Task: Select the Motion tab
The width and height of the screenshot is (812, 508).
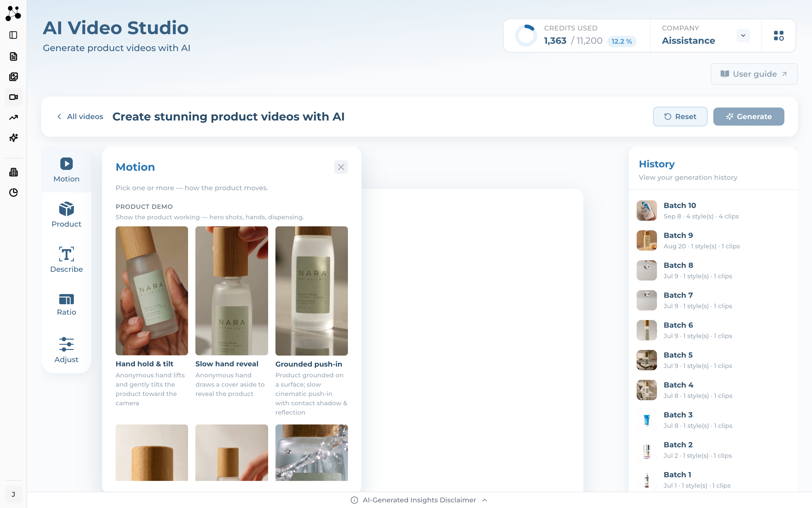Action: (x=67, y=170)
